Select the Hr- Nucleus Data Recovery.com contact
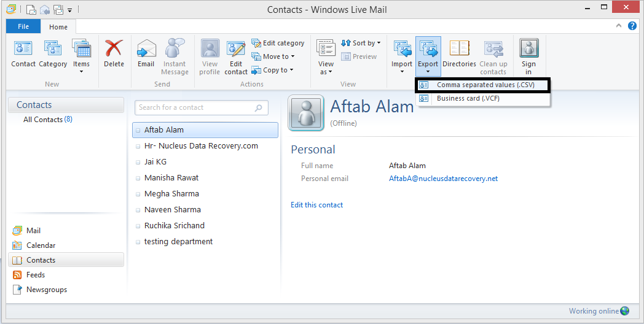This screenshot has width=644, height=324. coord(205,146)
